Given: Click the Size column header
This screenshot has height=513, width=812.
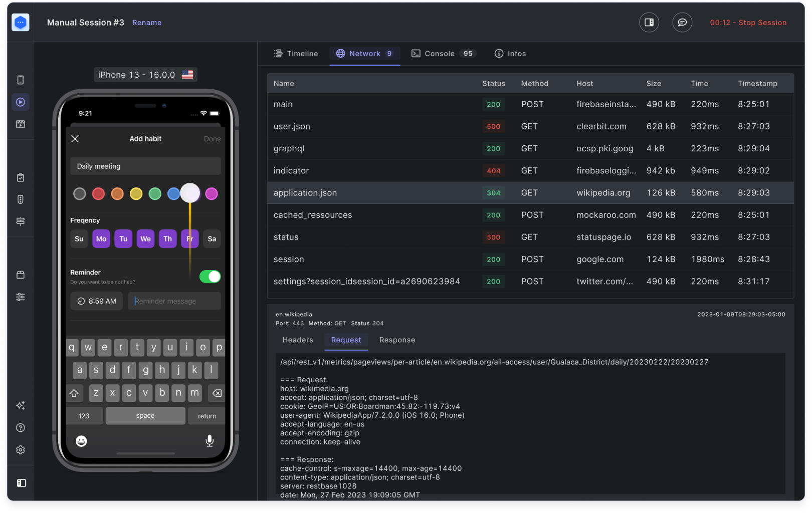Looking at the screenshot, I should tap(654, 84).
